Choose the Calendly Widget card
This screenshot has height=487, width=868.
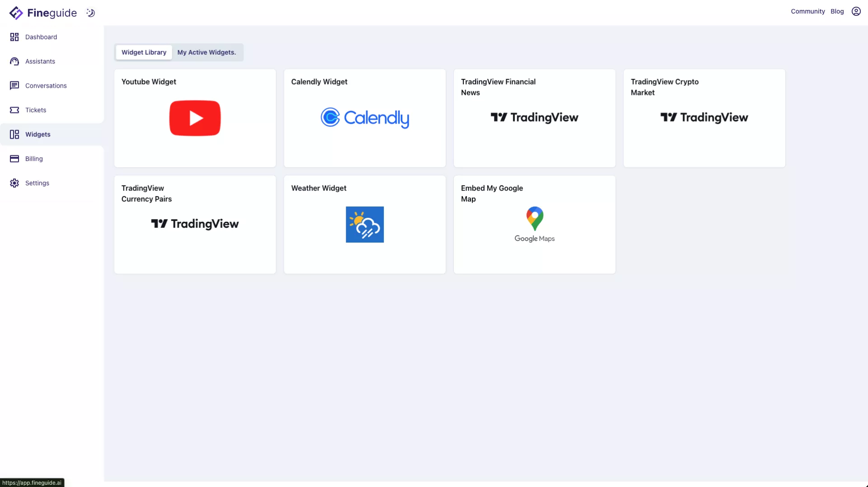click(364, 118)
